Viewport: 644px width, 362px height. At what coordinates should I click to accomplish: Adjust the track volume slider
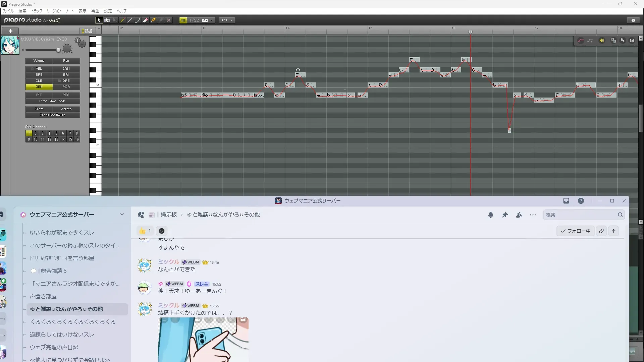click(x=58, y=50)
